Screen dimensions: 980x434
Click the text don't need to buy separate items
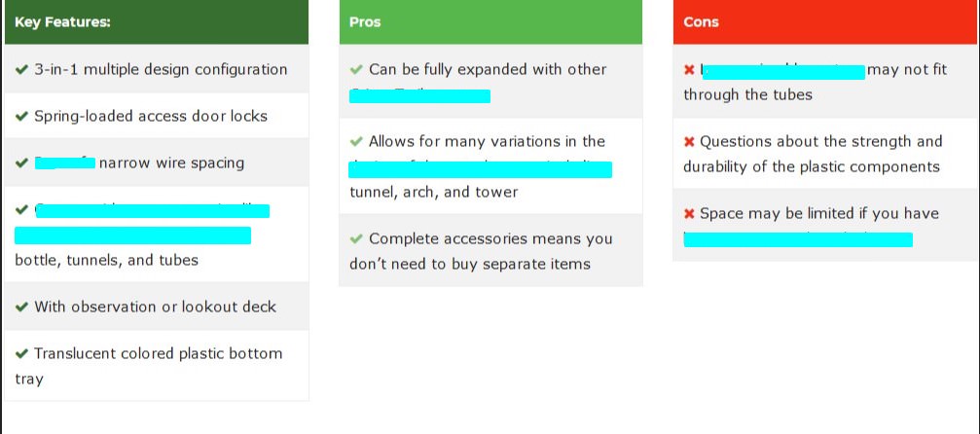[x=470, y=264]
